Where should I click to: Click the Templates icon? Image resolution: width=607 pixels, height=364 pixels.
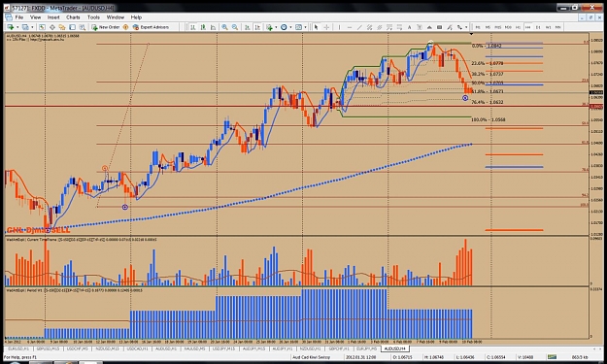tap(298, 27)
